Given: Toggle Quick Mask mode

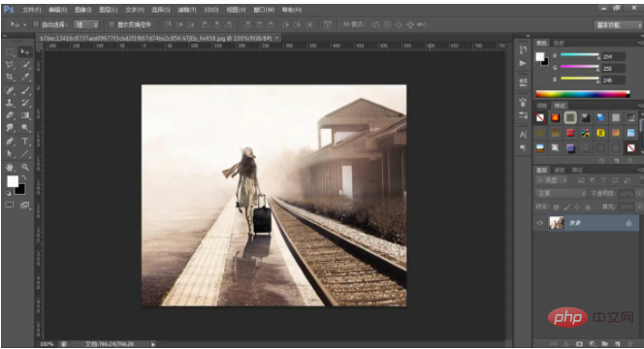Looking at the screenshot, I should click(10, 205).
